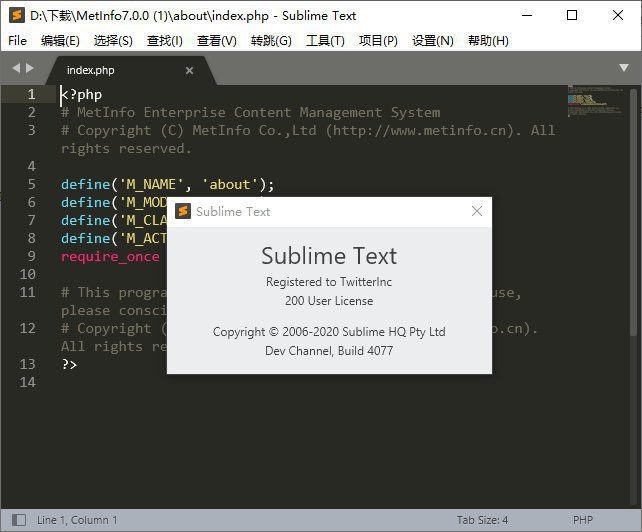Click the Sublime icon in about dialog
Screen dimensions: 642x532
click(183, 211)
